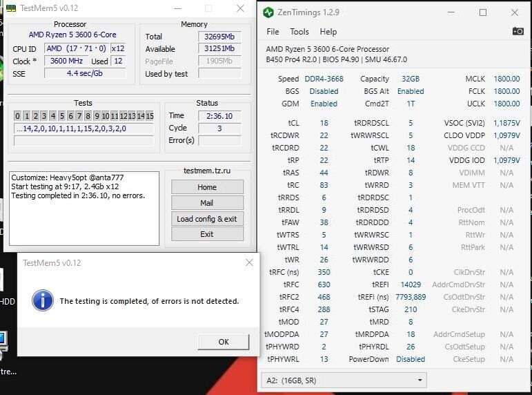Click the Exit button in TestMem5

207,234
